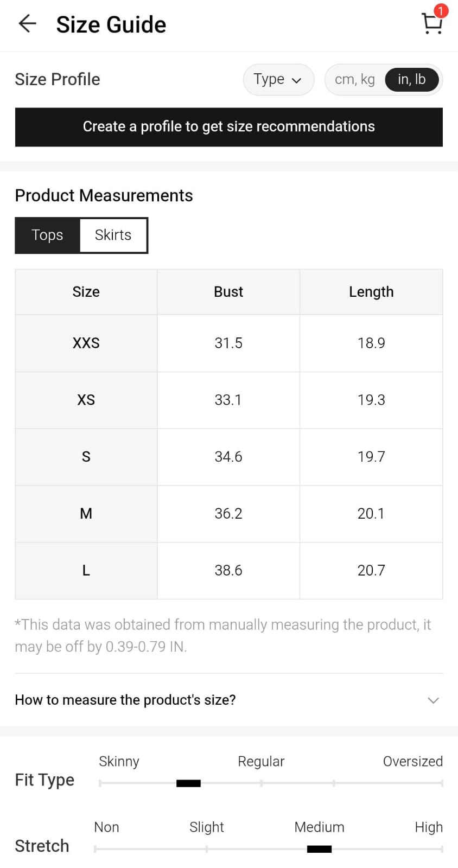Screen dimensions: 458x868
Task: Expand how to measure product's size
Action: coord(125,700)
